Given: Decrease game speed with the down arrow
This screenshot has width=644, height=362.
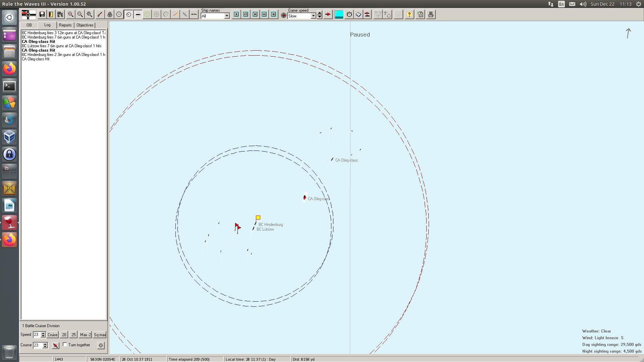Looking at the screenshot, I should pyautogui.click(x=320, y=17).
